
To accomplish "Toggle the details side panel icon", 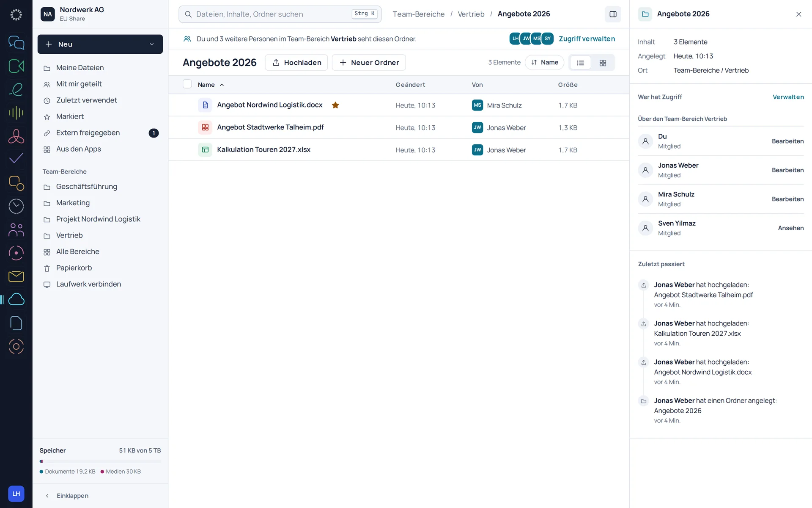I will [x=613, y=14].
